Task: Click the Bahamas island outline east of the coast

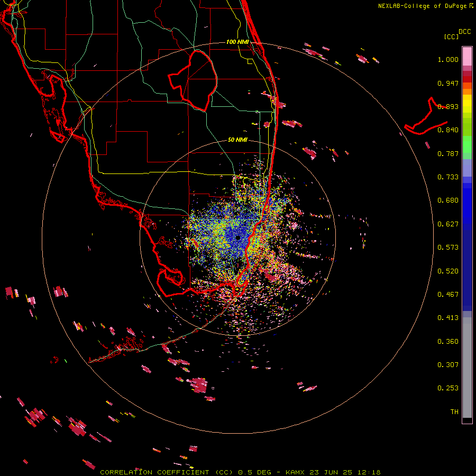Action: pos(426,117)
